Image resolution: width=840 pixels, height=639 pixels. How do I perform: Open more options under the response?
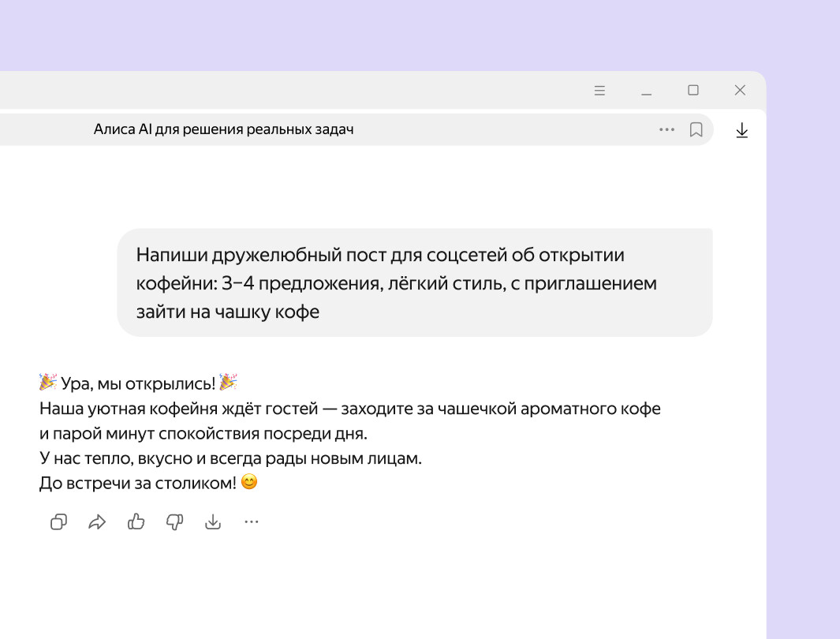[x=252, y=521]
